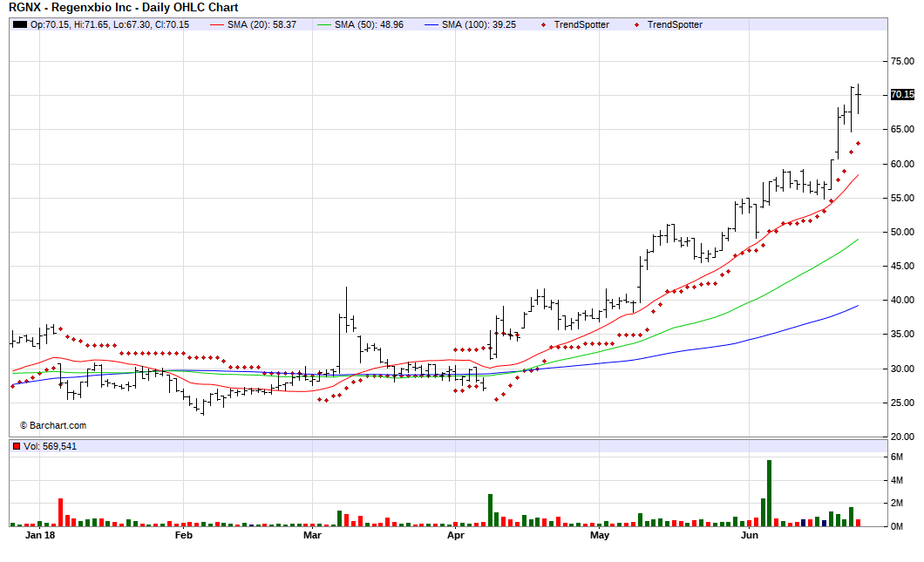The image size is (924, 562).
Task: Click the March price spike bar near 42
Action: (x=347, y=309)
